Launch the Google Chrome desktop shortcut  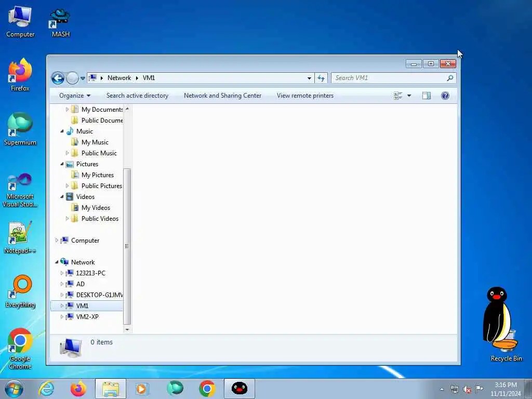click(x=20, y=349)
